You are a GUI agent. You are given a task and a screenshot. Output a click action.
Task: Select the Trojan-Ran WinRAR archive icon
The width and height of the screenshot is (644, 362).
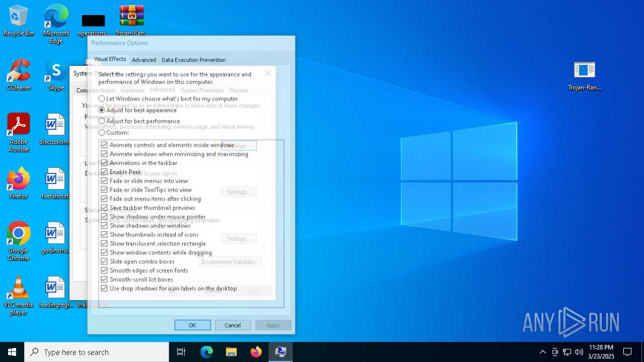132,21
